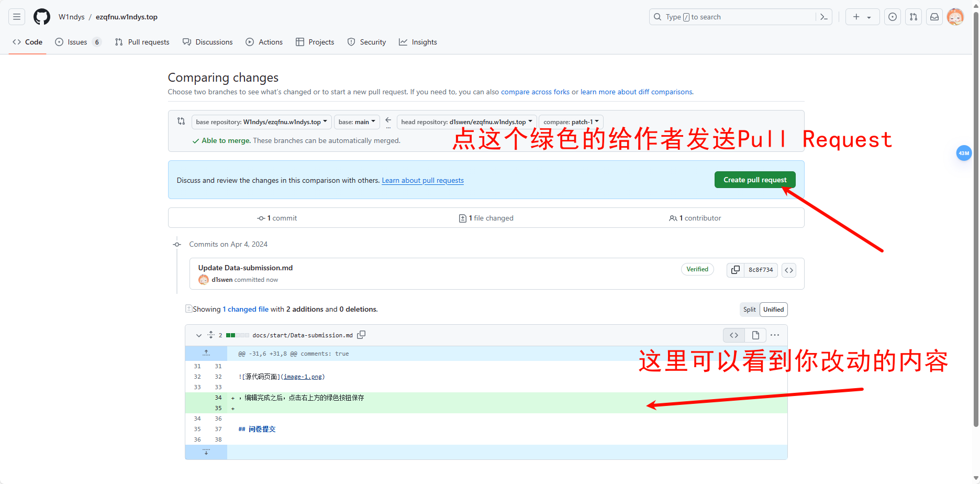Screen dimensions: 980x484
Task: Display the source diff view
Action: (x=734, y=335)
